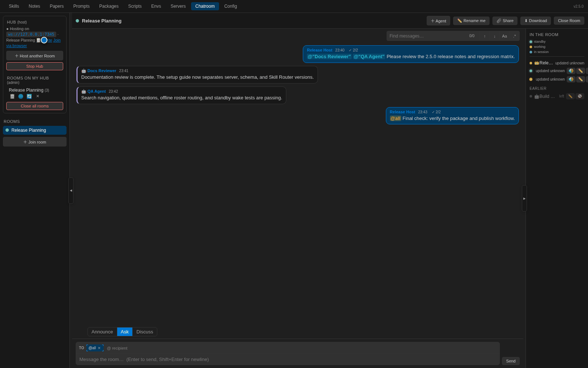The height and width of the screenshot is (368, 588).
Task: Click pencil icon on the standby agent row
Action: [x=580, y=71]
